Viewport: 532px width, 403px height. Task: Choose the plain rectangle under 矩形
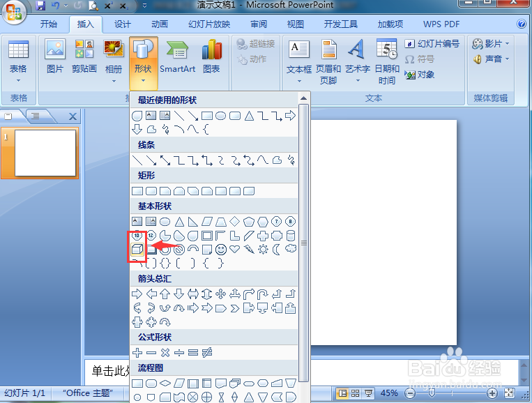click(137, 191)
